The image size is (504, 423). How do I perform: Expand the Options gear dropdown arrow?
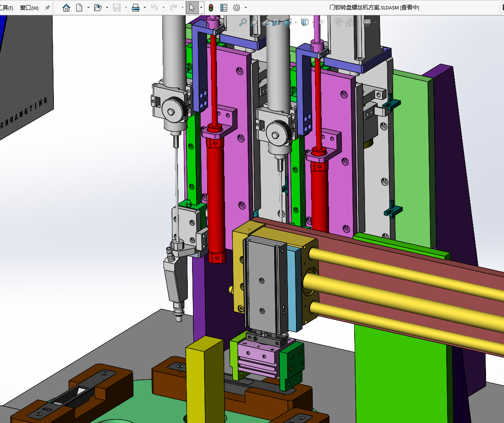click(246, 8)
